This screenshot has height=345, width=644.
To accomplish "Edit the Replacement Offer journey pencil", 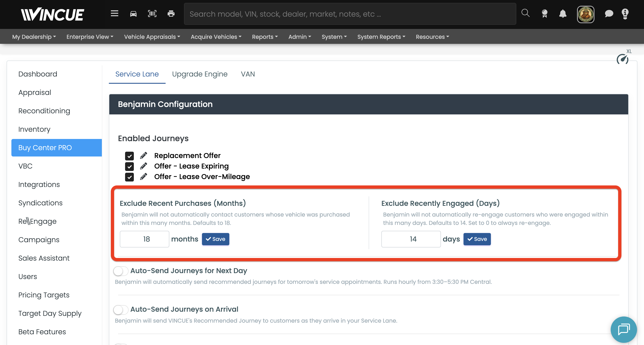I will pos(143,156).
